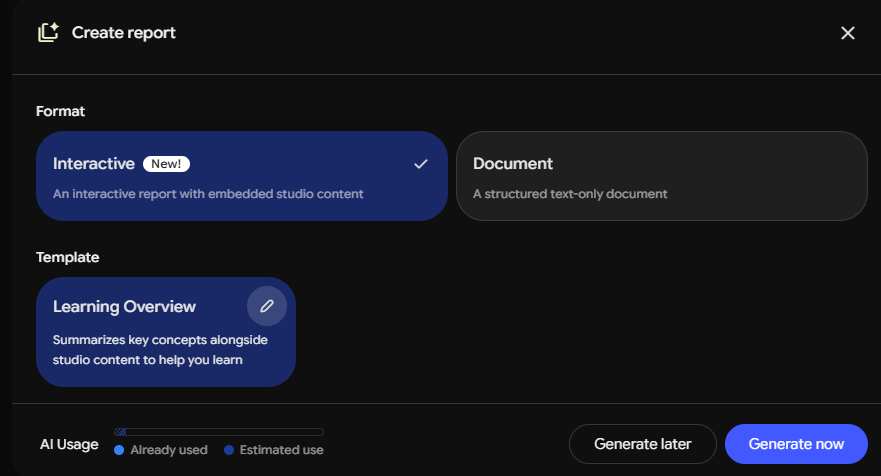Viewport: 881px width, 476px height.
Task: Click the AI Usage label
Action: pyautogui.click(x=69, y=445)
